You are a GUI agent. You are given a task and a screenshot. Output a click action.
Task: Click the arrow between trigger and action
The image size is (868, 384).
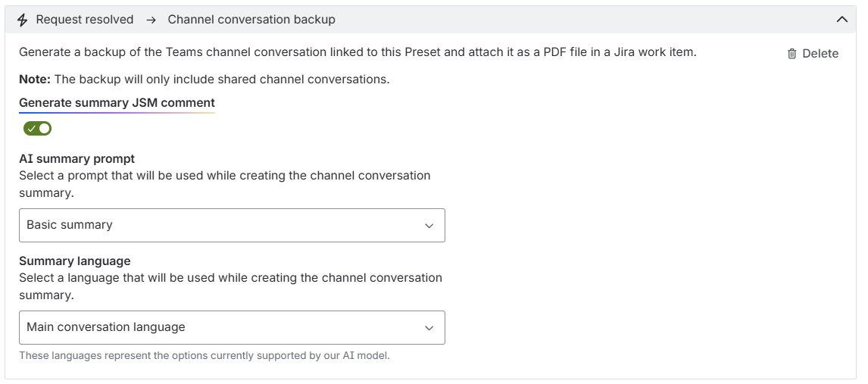click(x=151, y=20)
